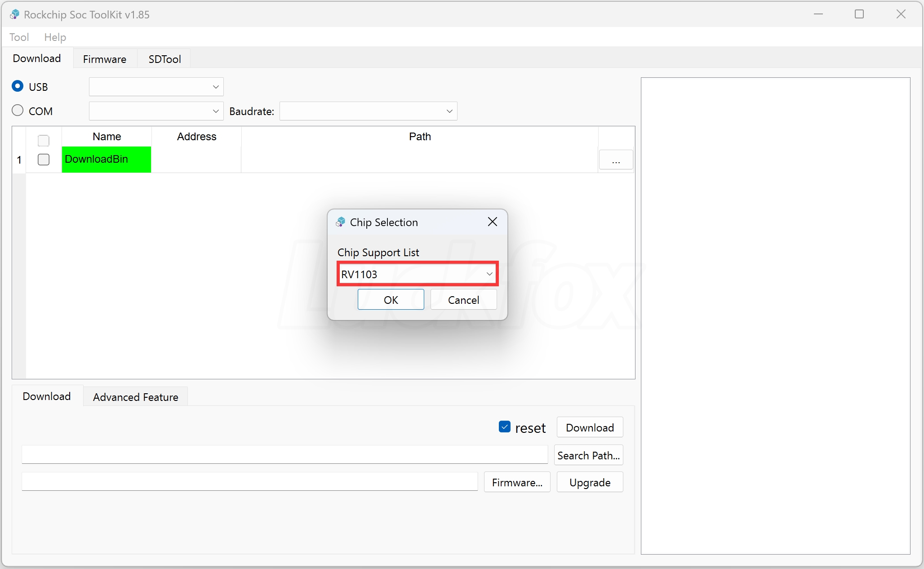Click the green DownloadBin name cell
This screenshot has width=924, height=569.
click(106, 160)
